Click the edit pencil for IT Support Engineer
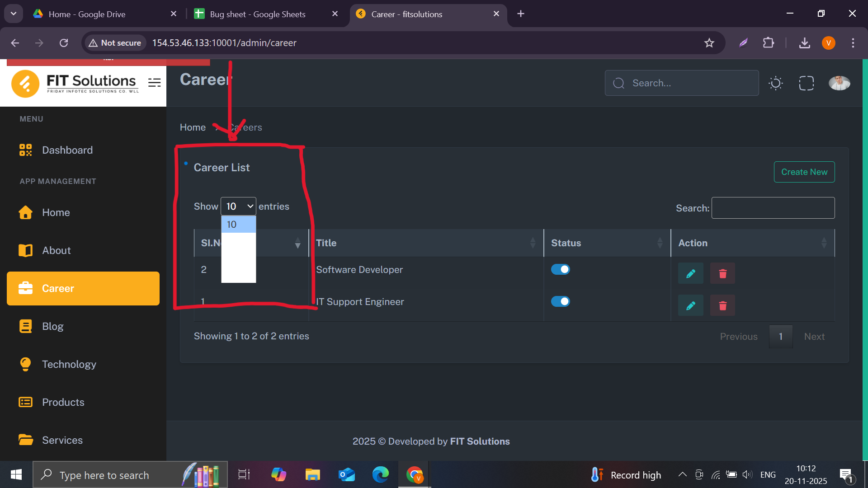This screenshot has height=488, width=868. click(690, 305)
